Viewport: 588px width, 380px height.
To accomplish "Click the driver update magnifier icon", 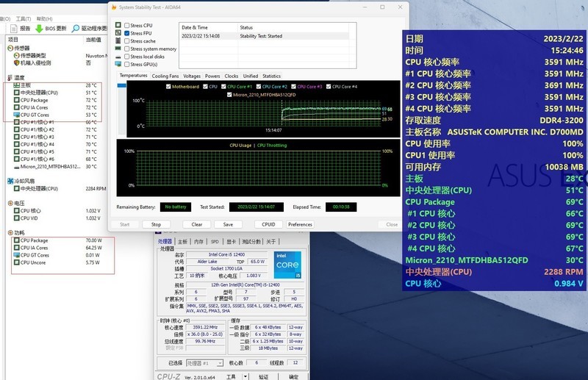I will coord(76,29).
